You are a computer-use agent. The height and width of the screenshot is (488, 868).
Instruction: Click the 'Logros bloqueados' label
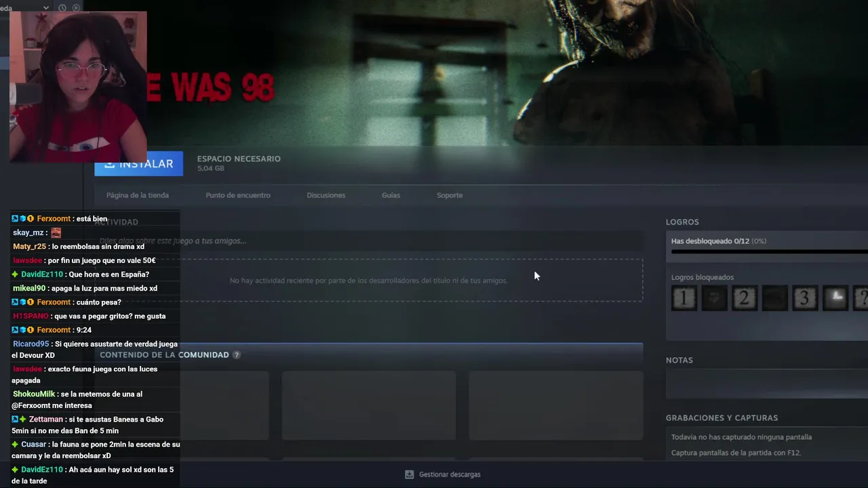[703, 277]
